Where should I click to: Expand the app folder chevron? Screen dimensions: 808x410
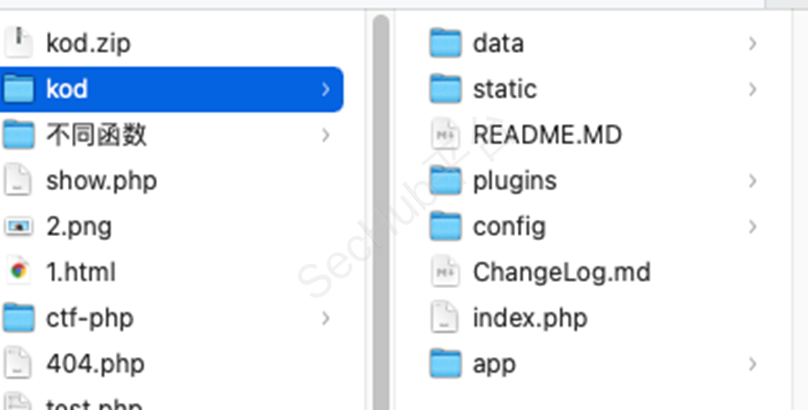point(753,364)
